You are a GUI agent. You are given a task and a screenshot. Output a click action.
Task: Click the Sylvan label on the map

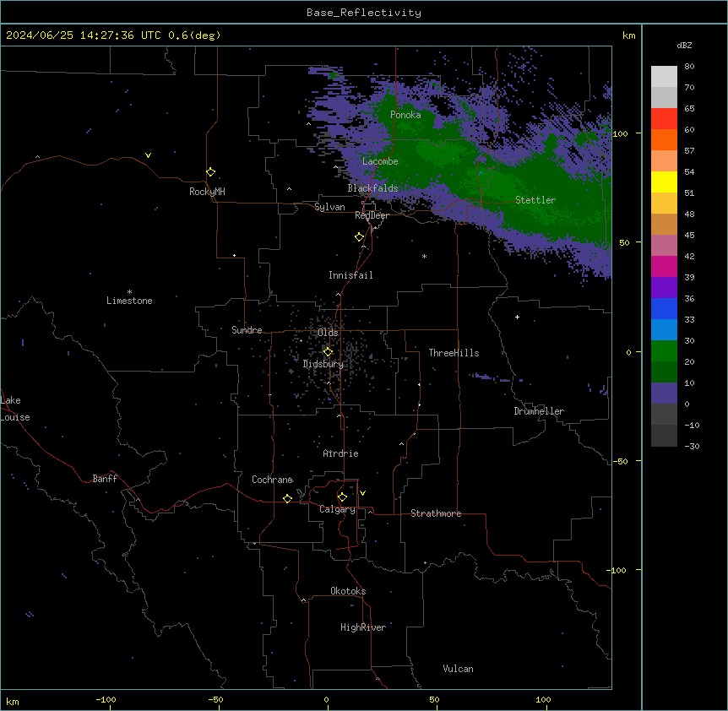coord(329,207)
